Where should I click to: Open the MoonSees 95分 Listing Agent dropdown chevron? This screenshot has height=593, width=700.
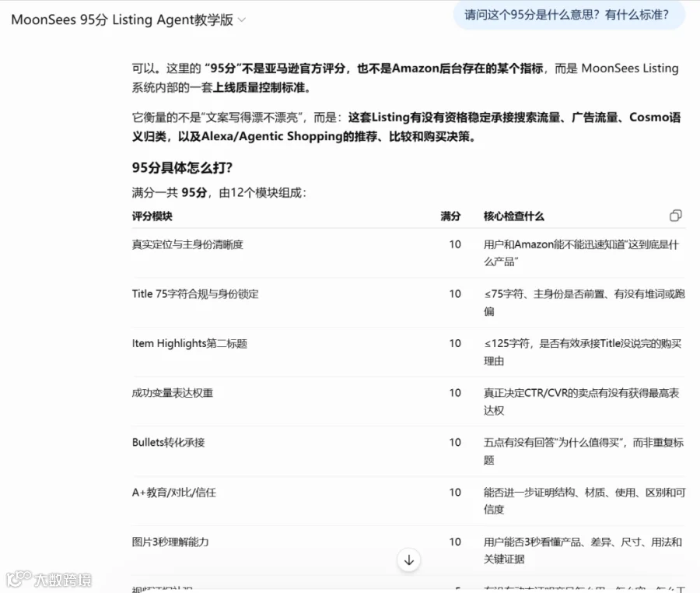(x=242, y=19)
